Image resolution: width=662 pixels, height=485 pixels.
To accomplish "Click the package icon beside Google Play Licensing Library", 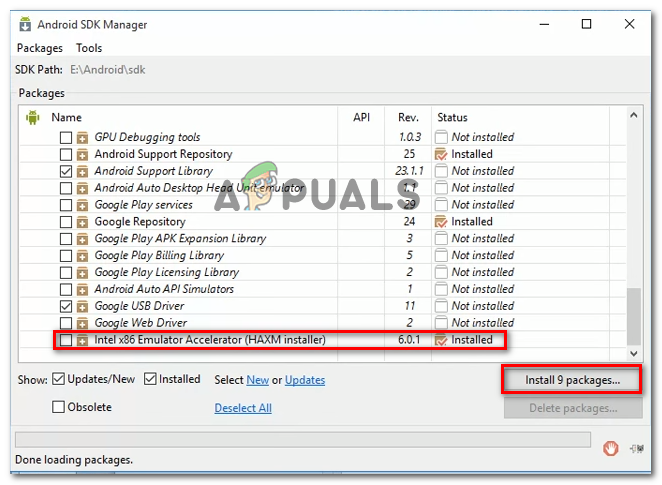I will 82,273.
